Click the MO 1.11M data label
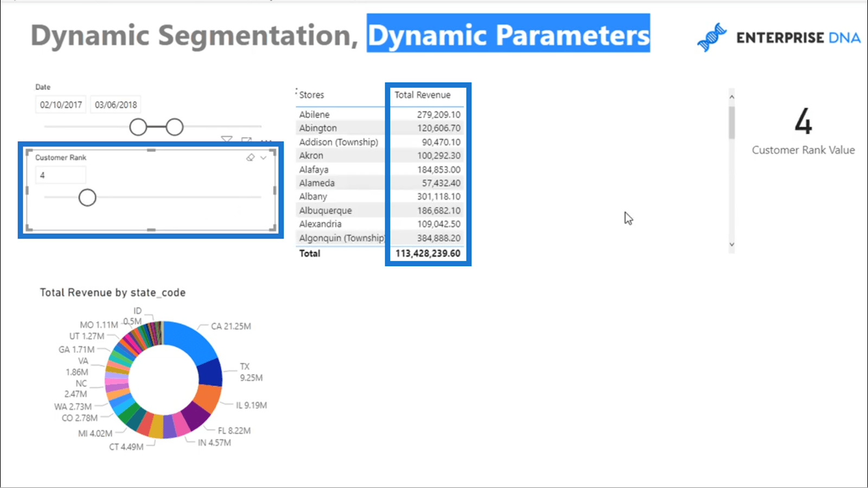 point(99,325)
